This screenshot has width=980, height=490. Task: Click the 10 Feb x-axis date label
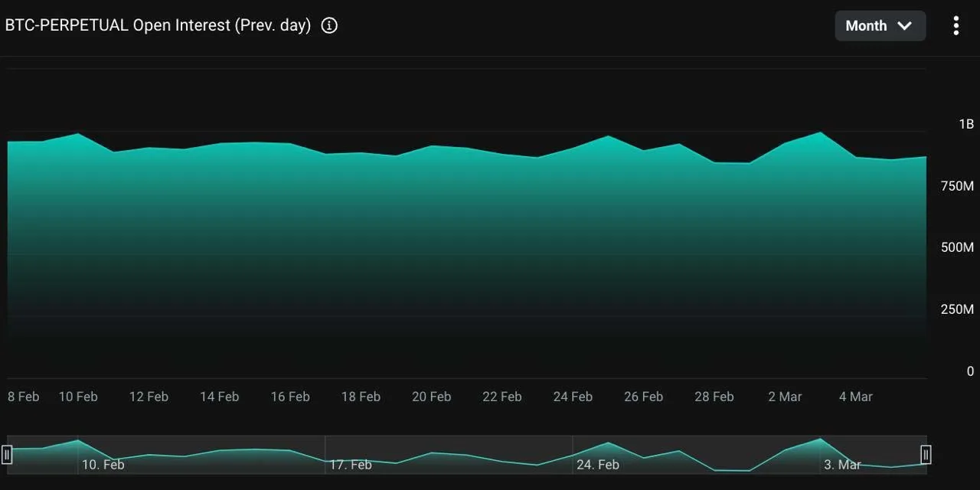[78, 397]
